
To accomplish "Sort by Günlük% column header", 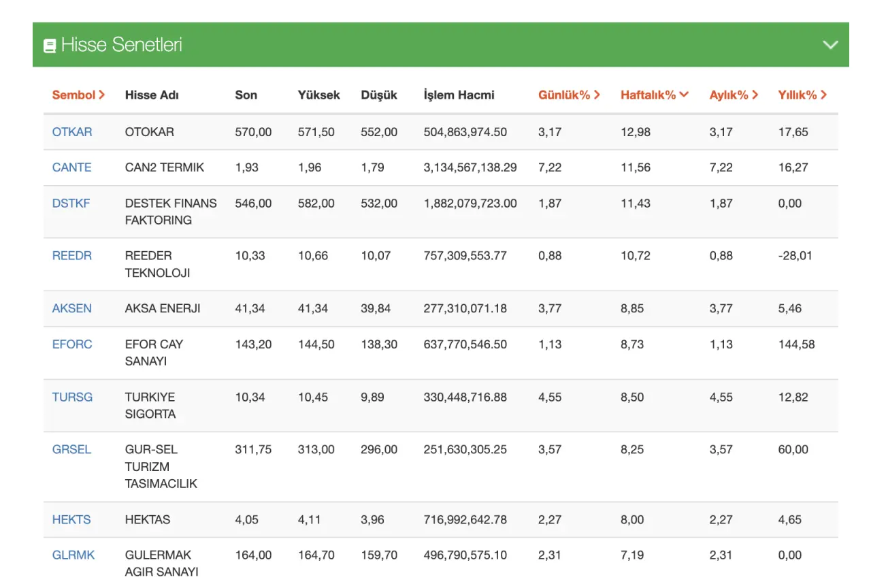I will [x=569, y=95].
